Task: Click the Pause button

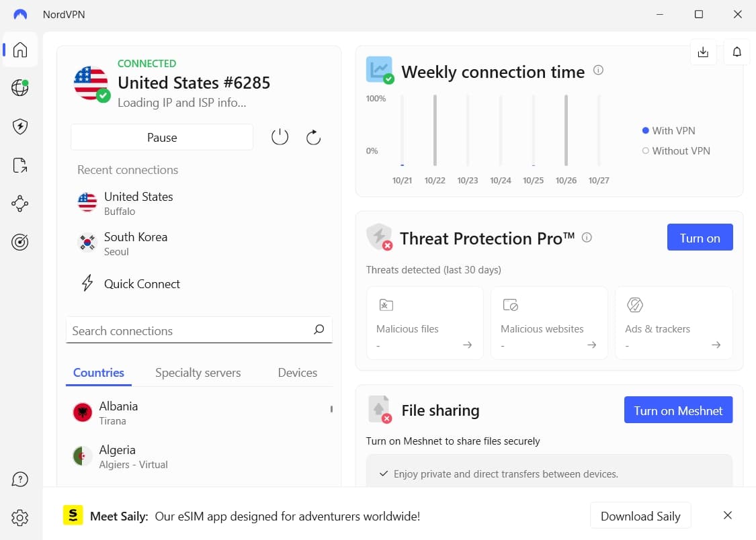Action: 162,137
